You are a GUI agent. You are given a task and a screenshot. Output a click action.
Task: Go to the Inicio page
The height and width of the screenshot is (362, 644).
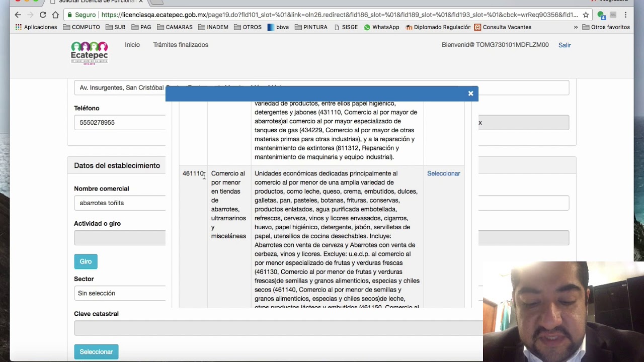(x=132, y=45)
